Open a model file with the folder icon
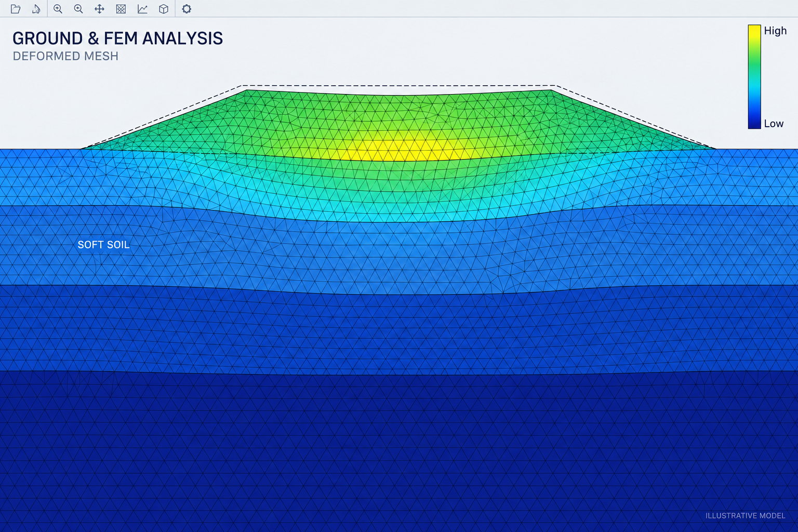 16,9
